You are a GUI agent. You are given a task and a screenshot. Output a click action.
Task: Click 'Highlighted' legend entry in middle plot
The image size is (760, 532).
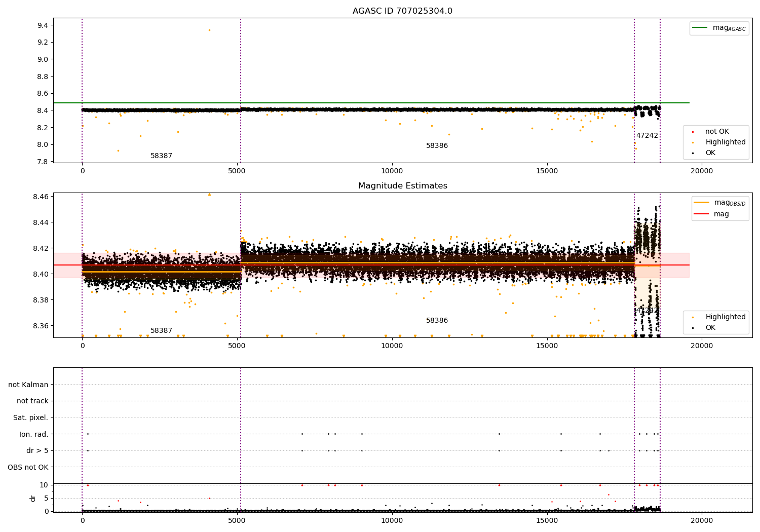click(x=726, y=317)
